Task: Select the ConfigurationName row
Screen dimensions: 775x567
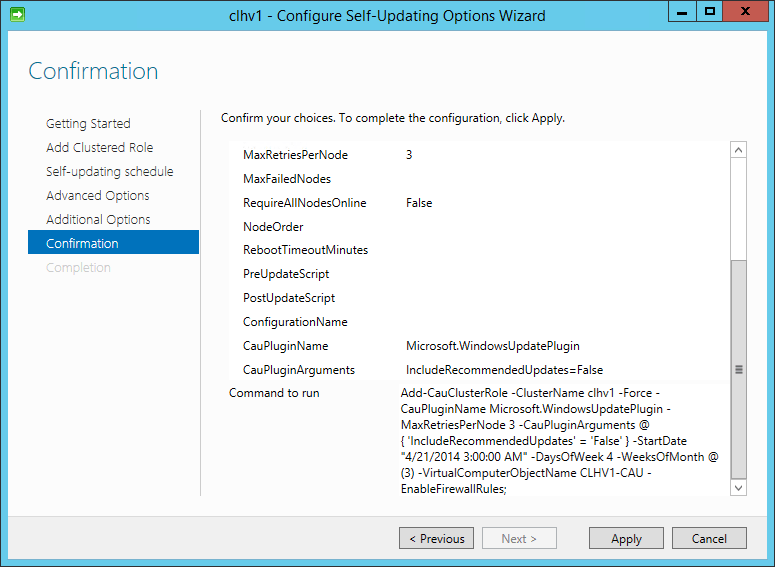Action: [x=478, y=322]
